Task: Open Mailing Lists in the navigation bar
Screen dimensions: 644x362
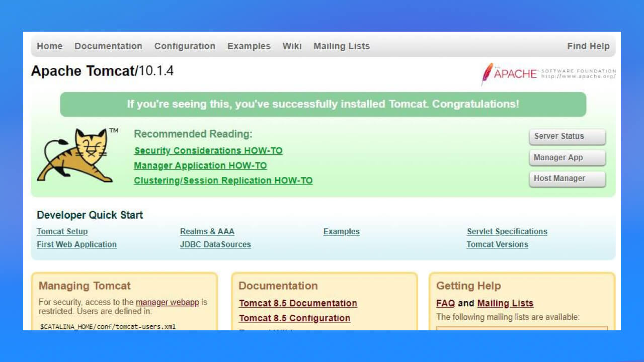Action: [x=342, y=46]
